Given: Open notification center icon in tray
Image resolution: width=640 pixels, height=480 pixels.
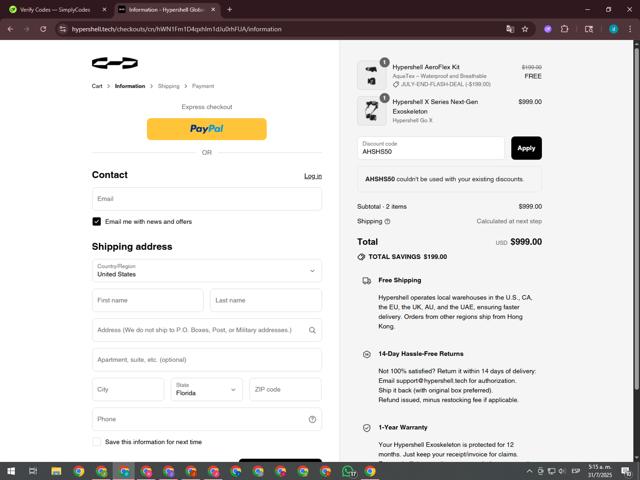Looking at the screenshot, I should coord(626,471).
